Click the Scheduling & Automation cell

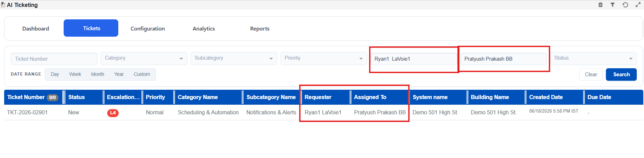(208, 113)
